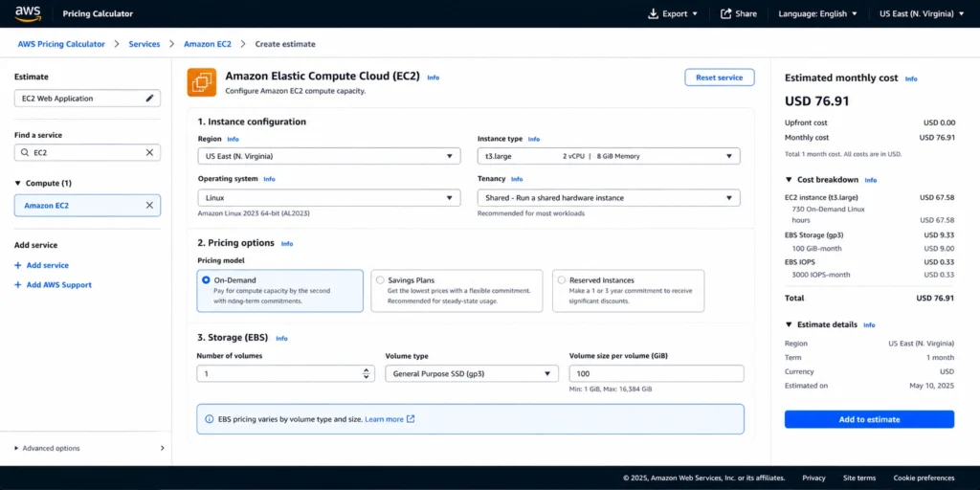This screenshot has width=980, height=490.
Task: Open the Tenancy dropdown
Action: tap(609, 197)
